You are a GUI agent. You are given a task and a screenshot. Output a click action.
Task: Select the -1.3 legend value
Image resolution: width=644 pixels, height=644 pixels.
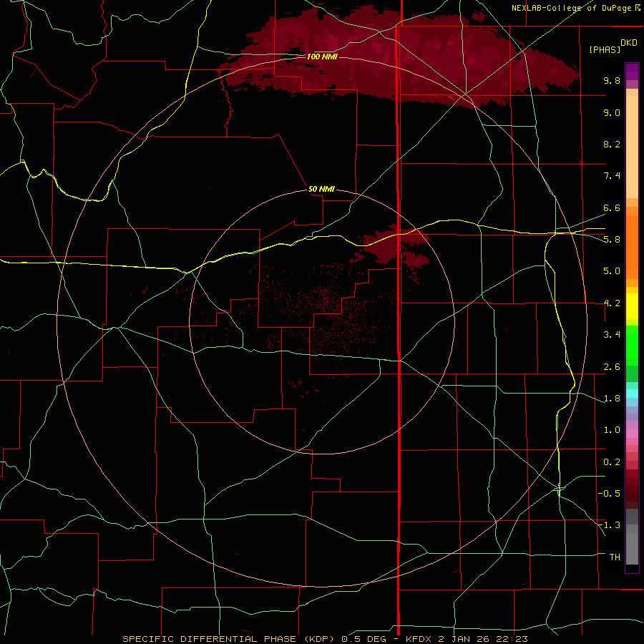609,525
